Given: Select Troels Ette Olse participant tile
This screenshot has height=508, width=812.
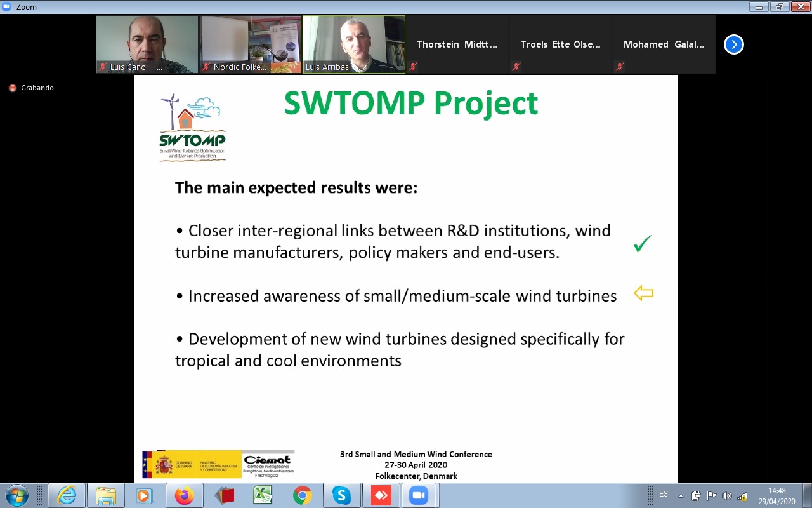Looking at the screenshot, I should [x=561, y=44].
